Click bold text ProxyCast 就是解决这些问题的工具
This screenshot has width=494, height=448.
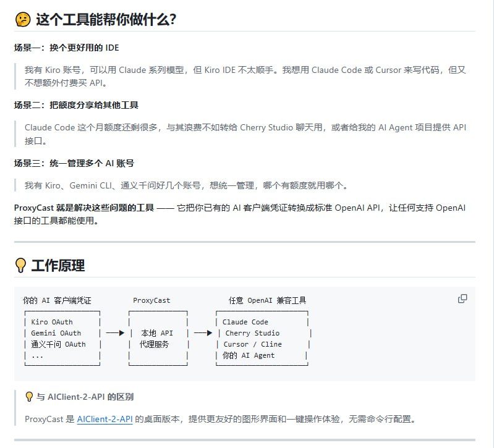[x=84, y=208]
